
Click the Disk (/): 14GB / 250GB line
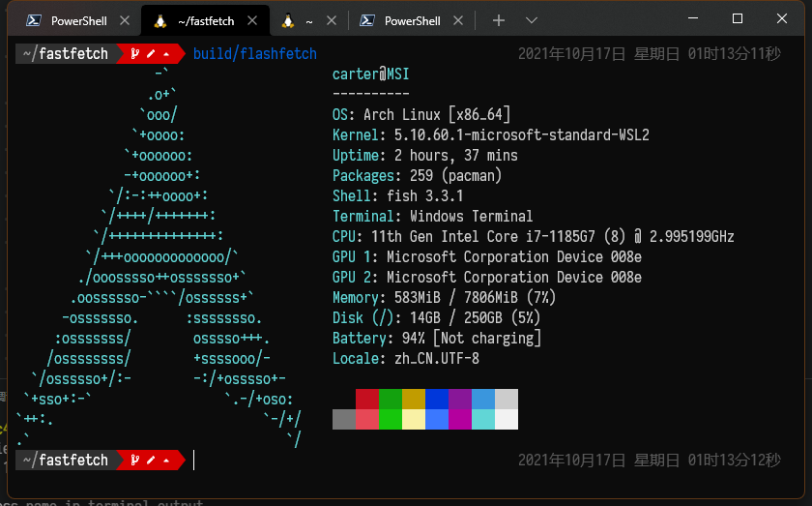click(x=437, y=317)
